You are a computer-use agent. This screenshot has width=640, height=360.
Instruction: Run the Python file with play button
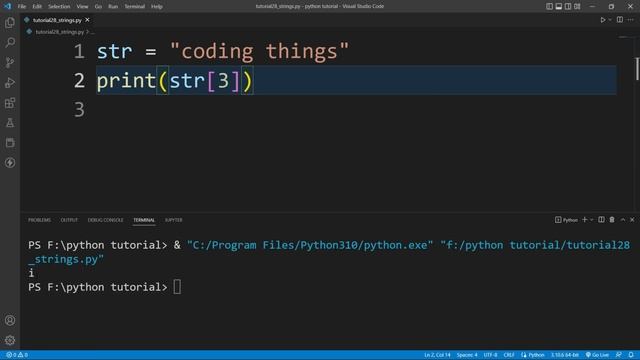coord(602,20)
